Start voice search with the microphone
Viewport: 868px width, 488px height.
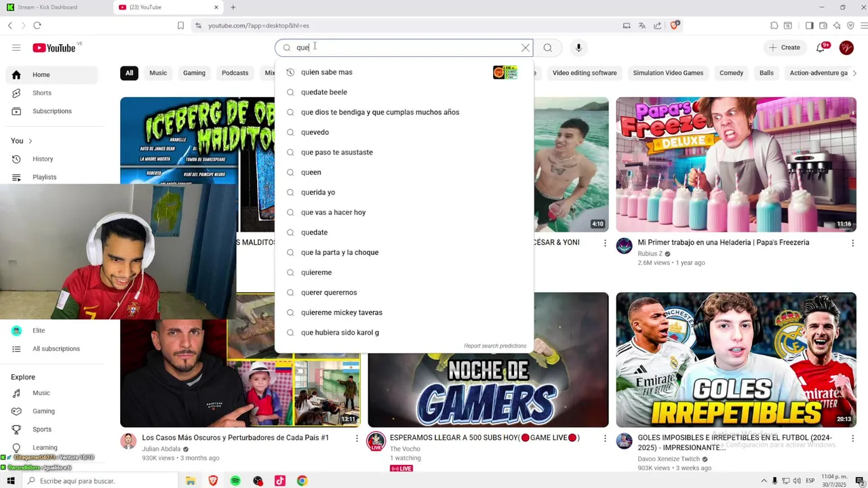pos(578,47)
